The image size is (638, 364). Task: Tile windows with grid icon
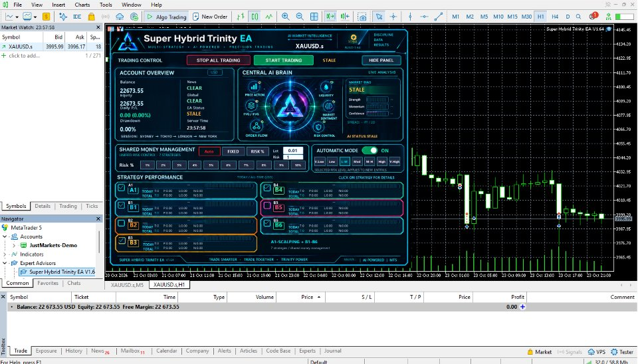[x=314, y=17]
